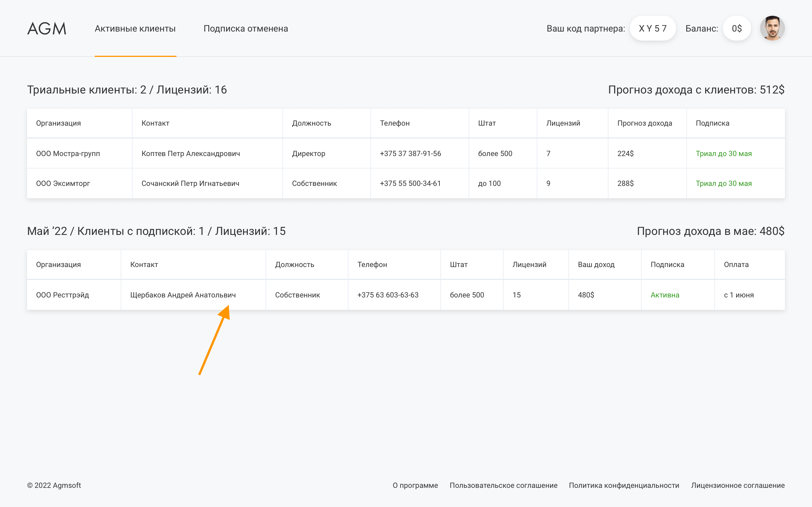The width and height of the screenshot is (812, 507).
Task: Switch to Активные клиенты tab
Action: (x=135, y=28)
